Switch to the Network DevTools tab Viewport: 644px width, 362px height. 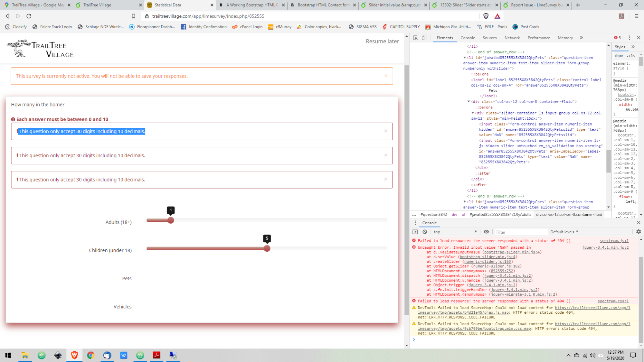[512, 38]
